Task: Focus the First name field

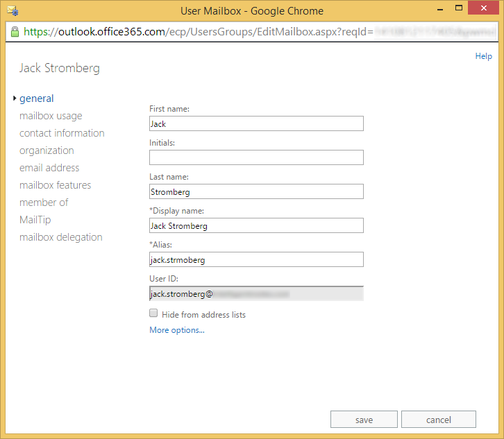Action: pyautogui.click(x=256, y=123)
